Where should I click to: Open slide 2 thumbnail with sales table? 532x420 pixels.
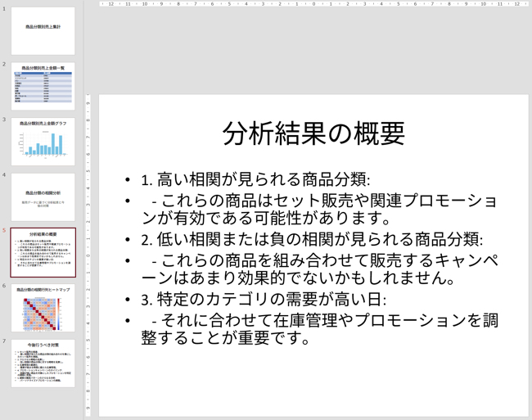(x=43, y=86)
